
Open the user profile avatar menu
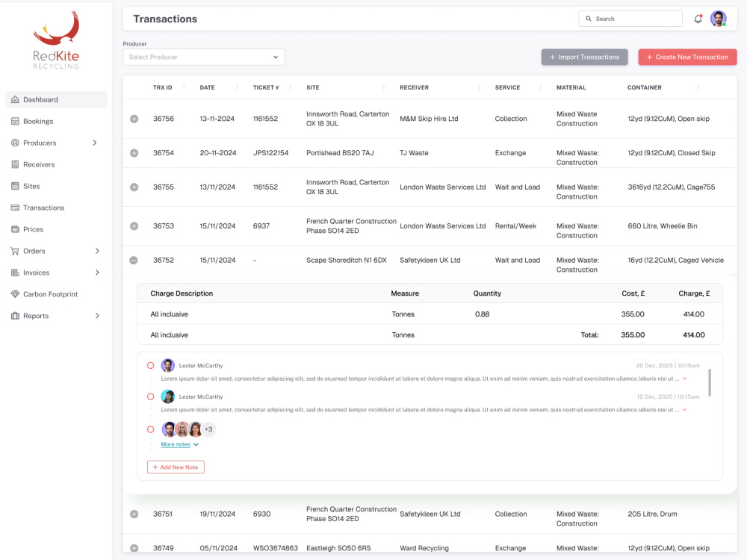(x=719, y=19)
